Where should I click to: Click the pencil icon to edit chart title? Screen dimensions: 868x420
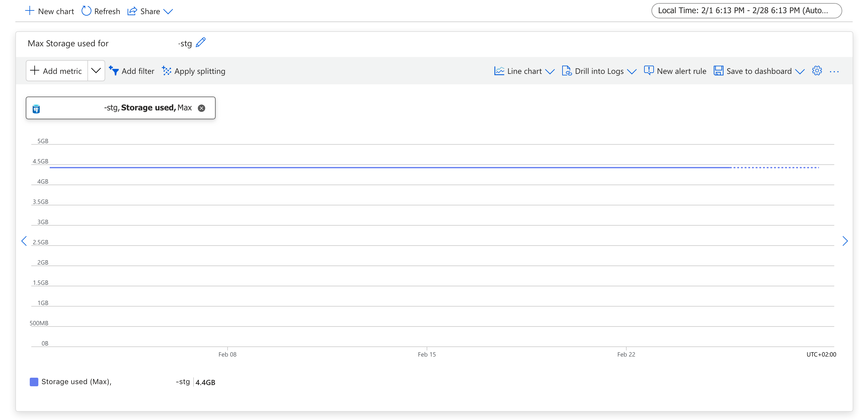[201, 43]
